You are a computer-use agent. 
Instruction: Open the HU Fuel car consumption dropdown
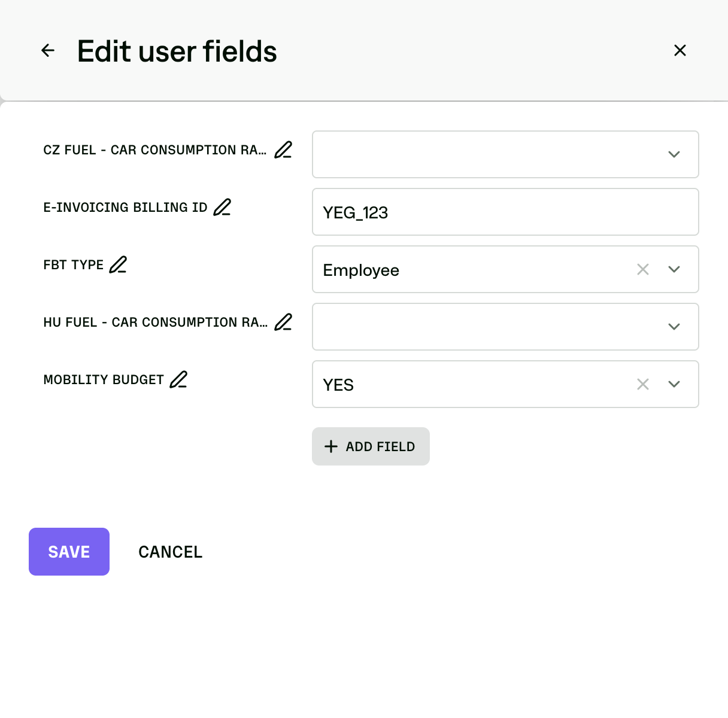505,327
